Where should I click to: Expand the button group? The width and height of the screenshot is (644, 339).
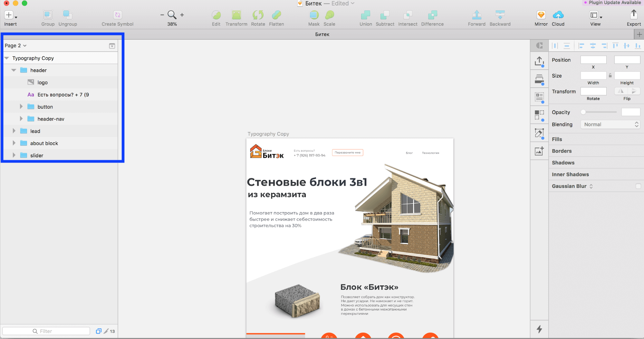click(21, 106)
